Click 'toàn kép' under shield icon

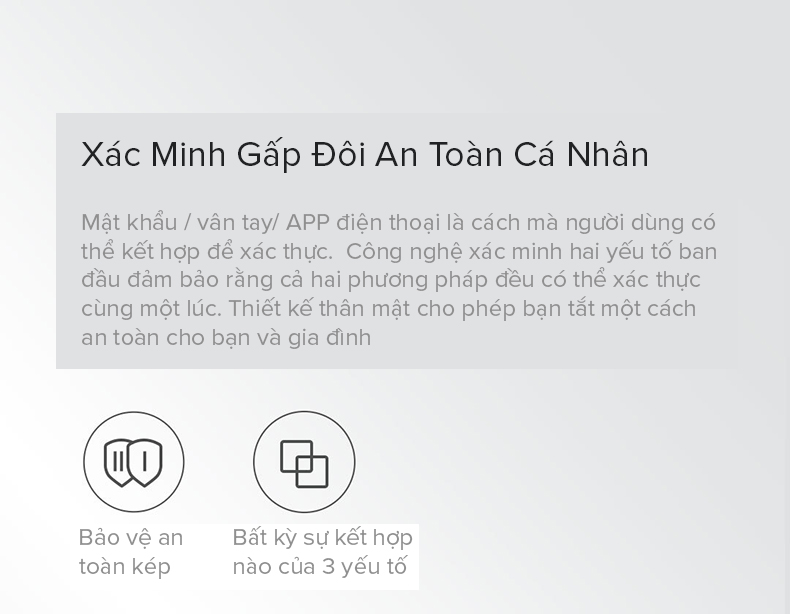pos(124,567)
